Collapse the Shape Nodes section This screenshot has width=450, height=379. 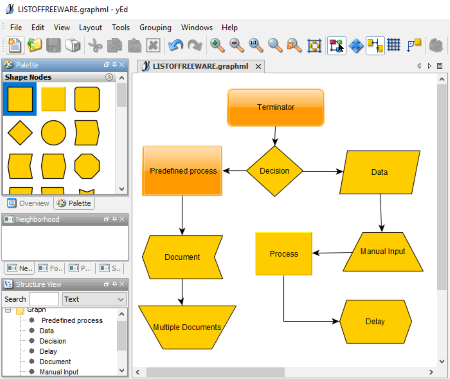(x=109, y=77)
